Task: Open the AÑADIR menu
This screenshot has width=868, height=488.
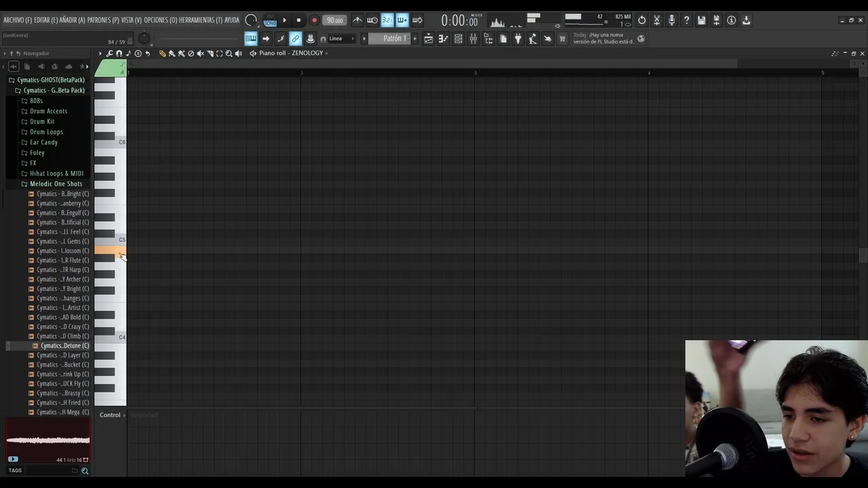Action: point(72,20)
